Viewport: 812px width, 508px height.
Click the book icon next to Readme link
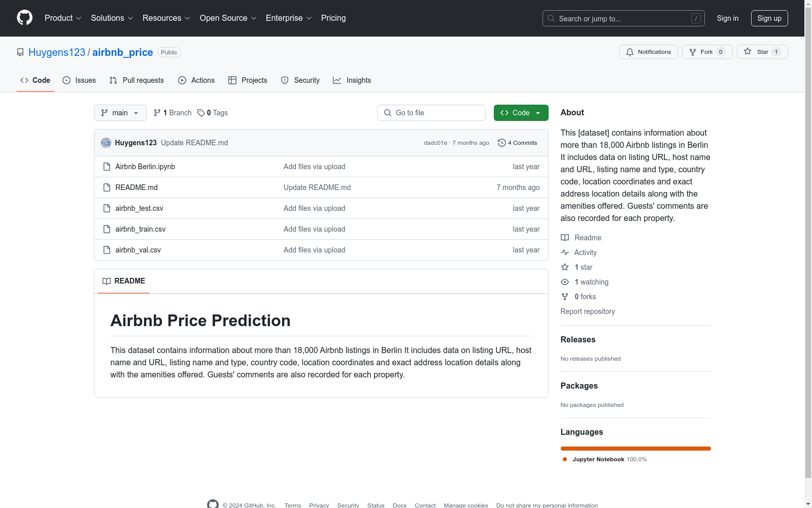[565, 238]
